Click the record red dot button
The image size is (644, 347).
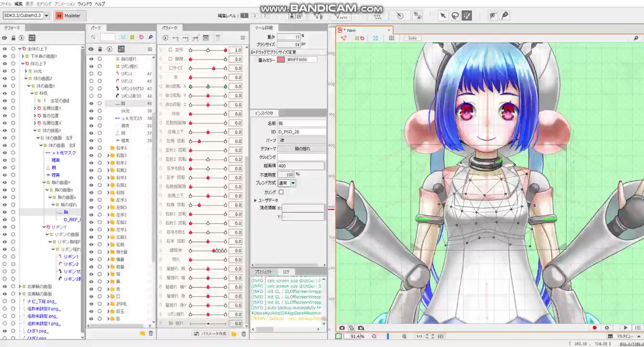tap(595, 327)
